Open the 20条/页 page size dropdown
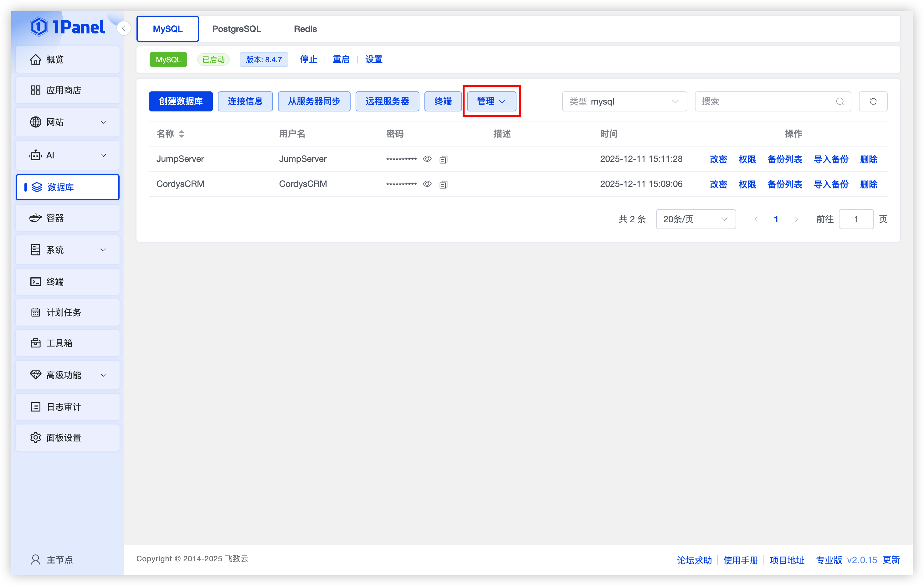The width and height of the screenshot is (924, 586). (695, 219)
